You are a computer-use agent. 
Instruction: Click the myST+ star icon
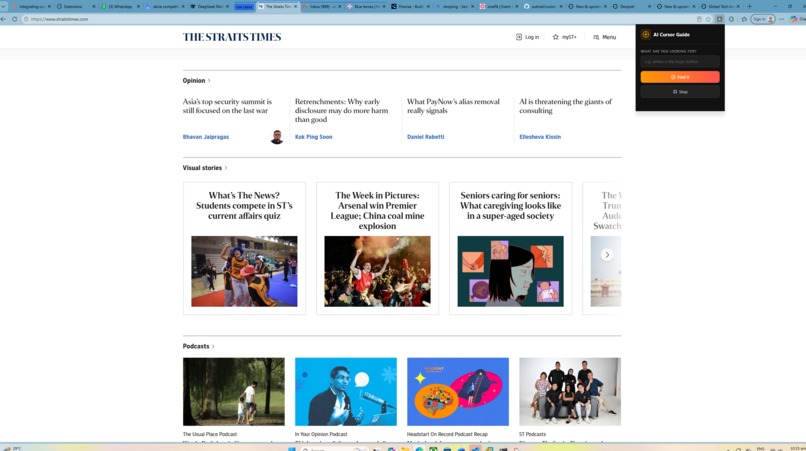click(x=555, y=37)
